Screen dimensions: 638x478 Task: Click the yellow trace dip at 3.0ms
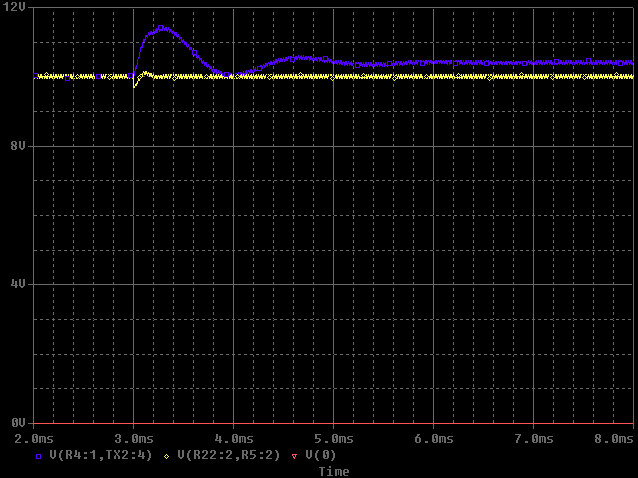tap(134, 85)
